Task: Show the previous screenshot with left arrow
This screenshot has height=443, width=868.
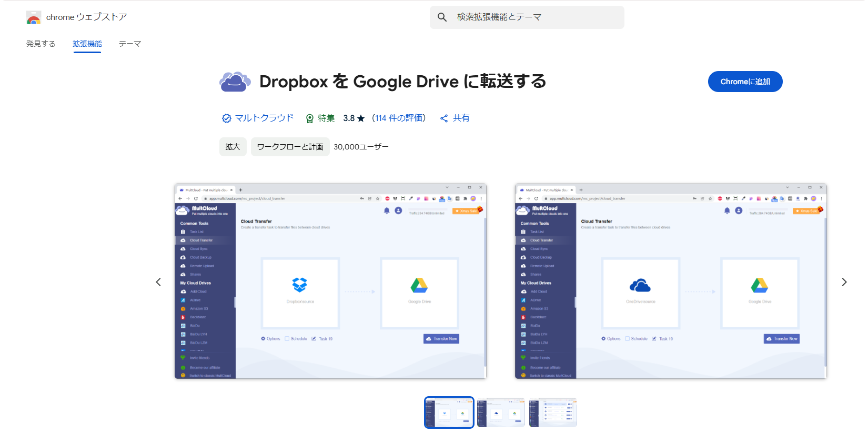Action: pyautogui.click(x=158, y=282)
